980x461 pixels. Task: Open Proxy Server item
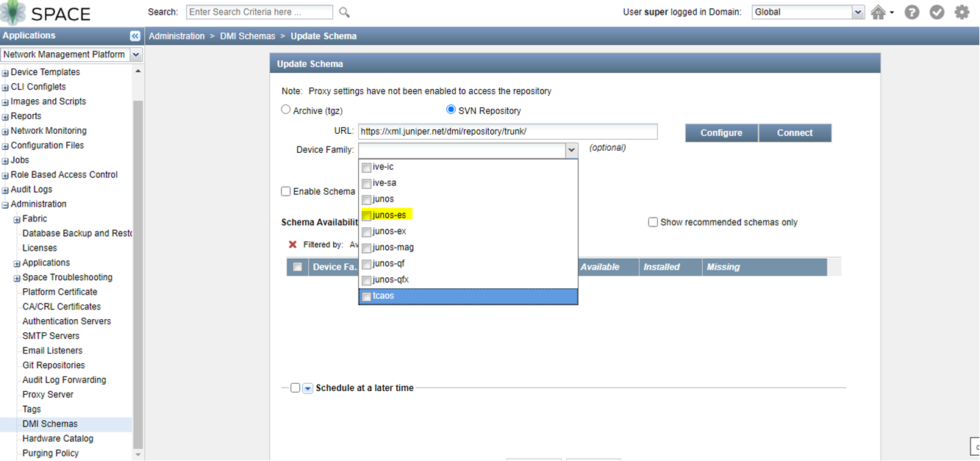(48, 395)
